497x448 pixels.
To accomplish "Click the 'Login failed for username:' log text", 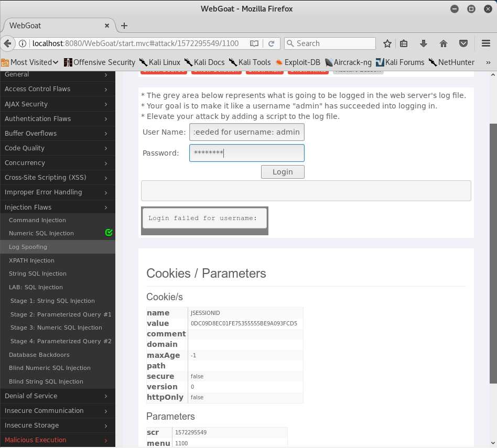I will (202, 218).
